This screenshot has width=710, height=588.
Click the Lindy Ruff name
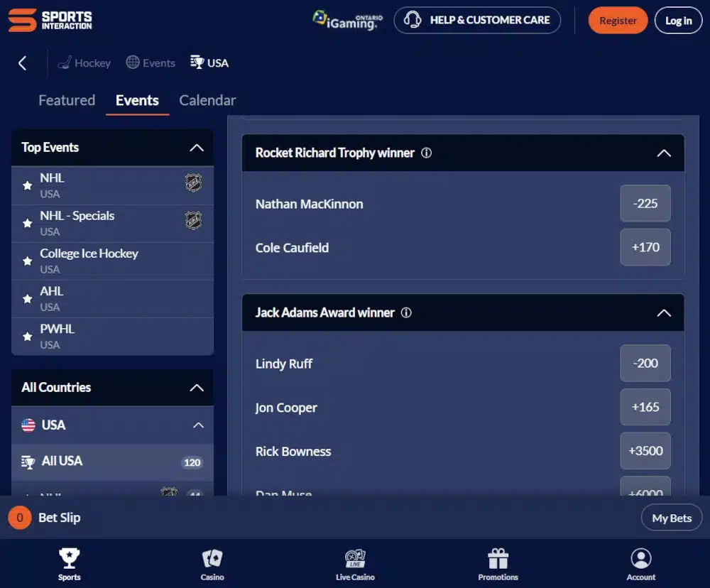pos(284,364)
